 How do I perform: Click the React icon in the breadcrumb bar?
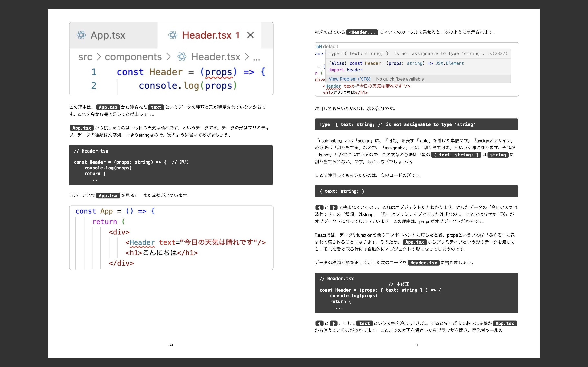(182, 56)
